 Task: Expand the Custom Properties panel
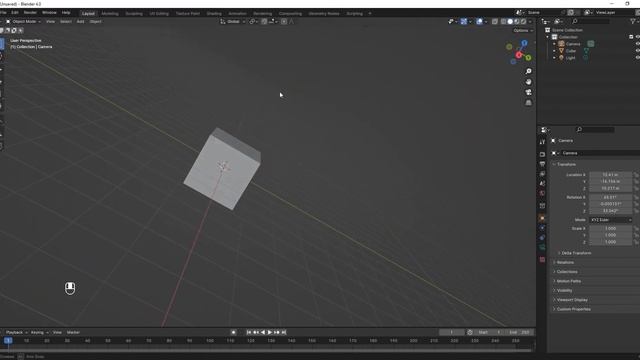click(x=573, y=309)
